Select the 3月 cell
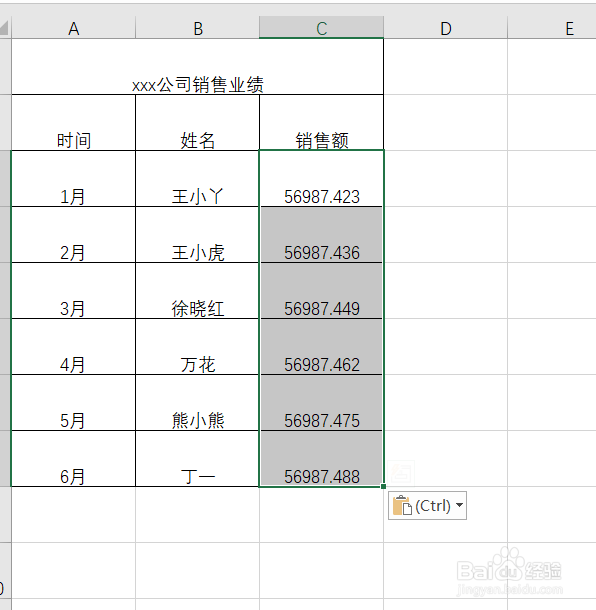The width and height of the screenshot is (596, 610). click(74, 291)
